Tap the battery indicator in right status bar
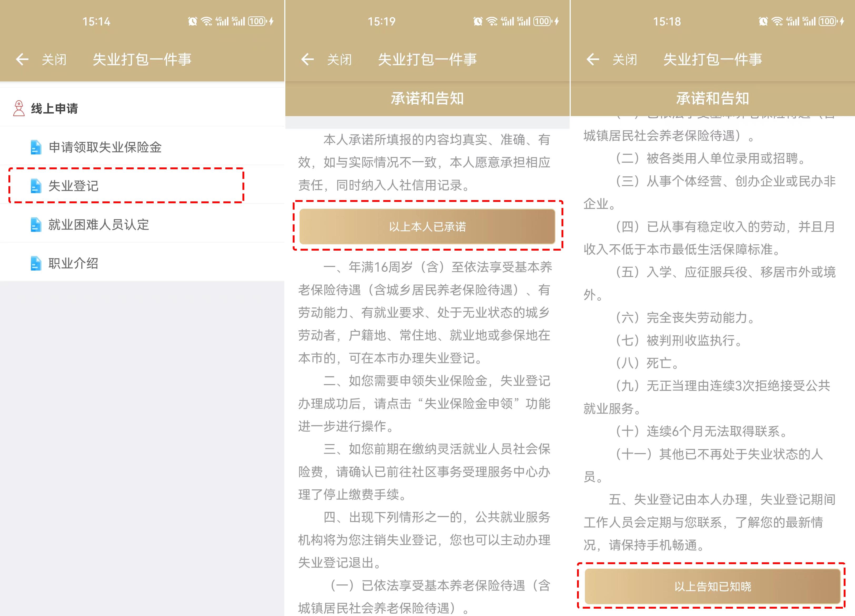Image resolution: width=855 pixels, height=616 pixels. 828,22
